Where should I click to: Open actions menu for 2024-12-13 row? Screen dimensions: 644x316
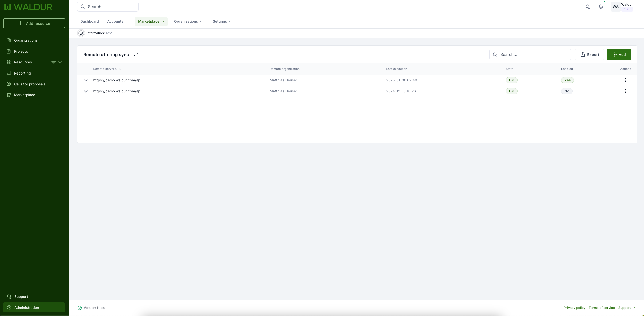(x=625, y=91)
